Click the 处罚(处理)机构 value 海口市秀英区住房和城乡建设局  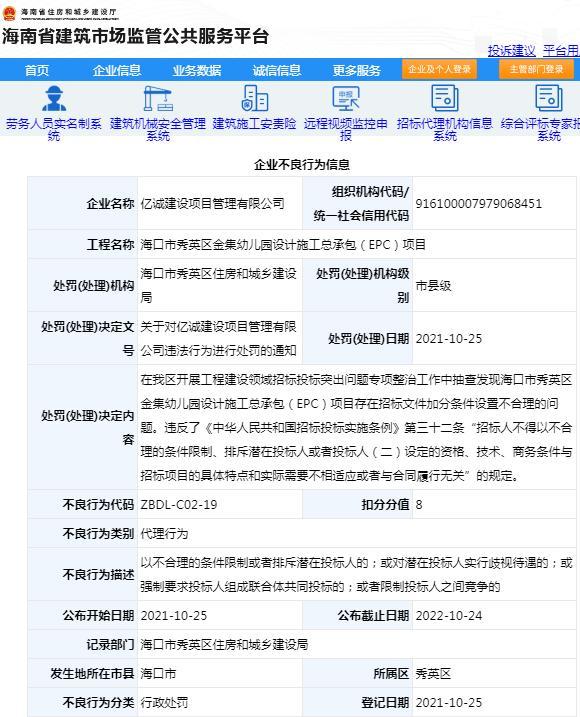[x=219, y=286]
